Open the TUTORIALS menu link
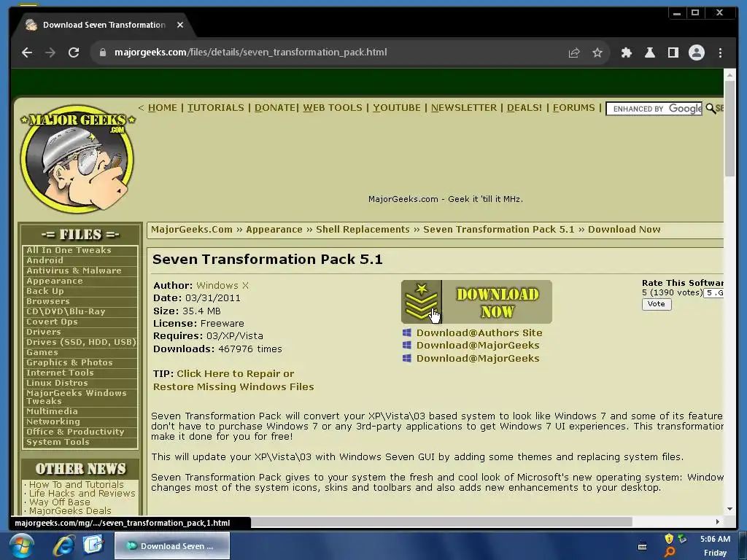This screenshot has width=747, height=560. 215,108
